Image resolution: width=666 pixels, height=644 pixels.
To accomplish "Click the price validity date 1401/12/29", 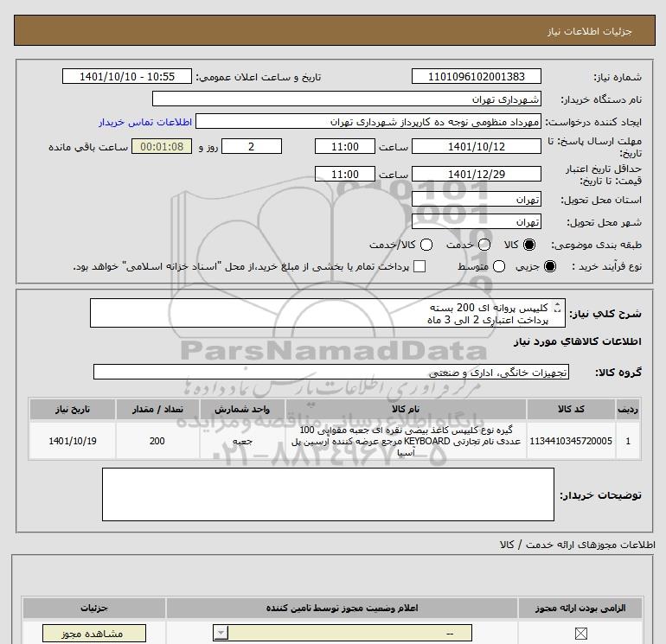I will coord(476,174).
